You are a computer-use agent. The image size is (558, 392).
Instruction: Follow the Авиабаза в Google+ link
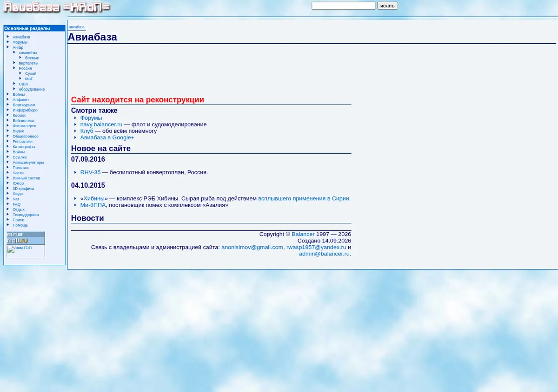(107, 137)
